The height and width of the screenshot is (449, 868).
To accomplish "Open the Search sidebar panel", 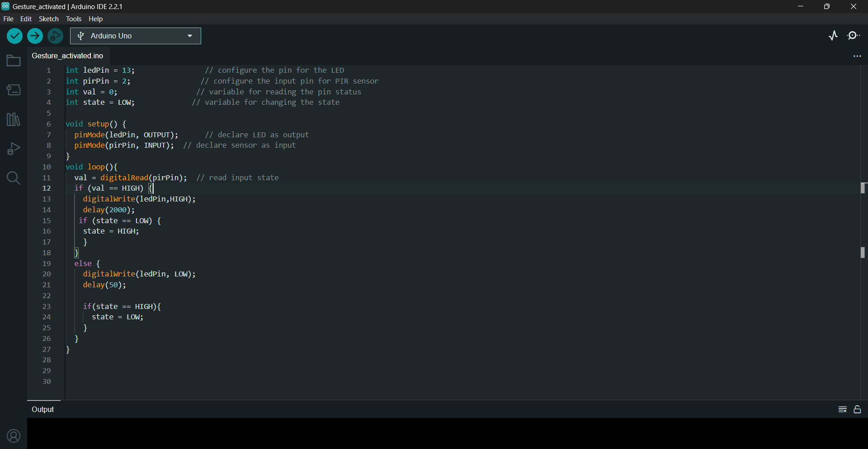I will pyautogui.click(x=14, y=178).
